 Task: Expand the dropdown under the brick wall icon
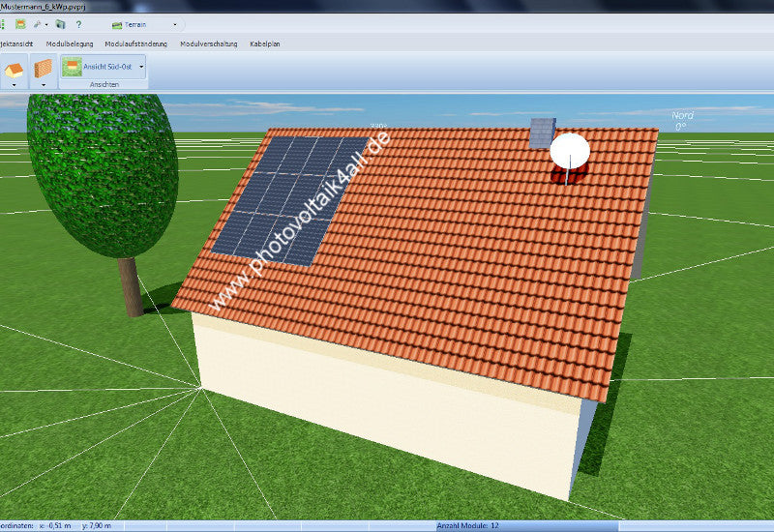(44, 85)
